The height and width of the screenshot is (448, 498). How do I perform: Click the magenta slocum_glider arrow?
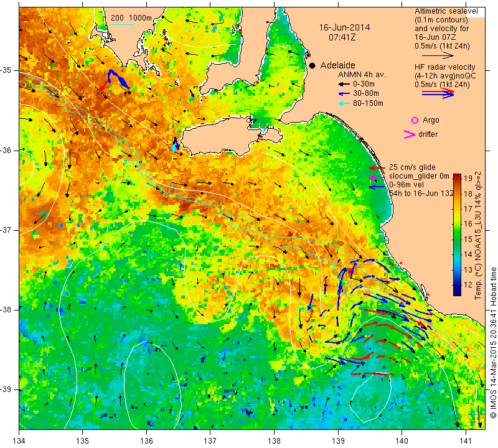377,177
